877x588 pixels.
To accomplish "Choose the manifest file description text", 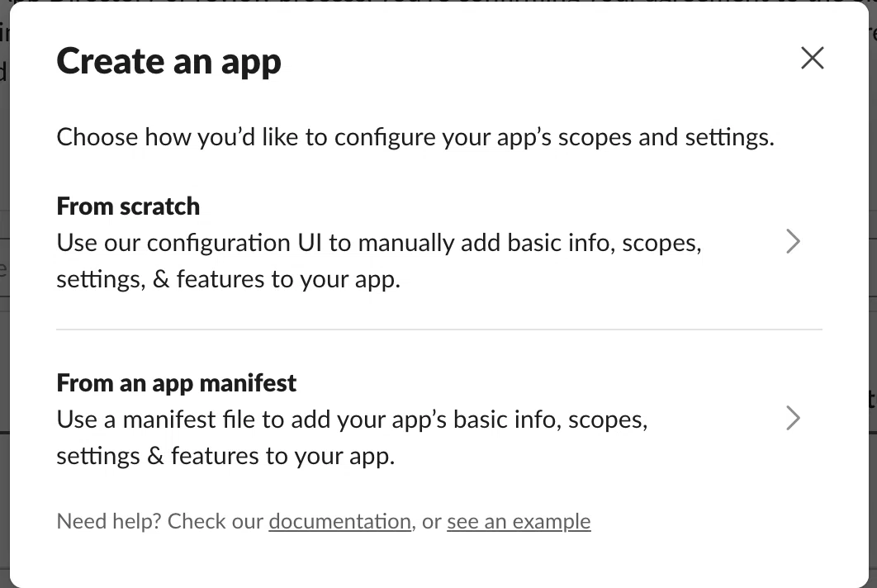I will pyautogui.click(x=353, y=438).
